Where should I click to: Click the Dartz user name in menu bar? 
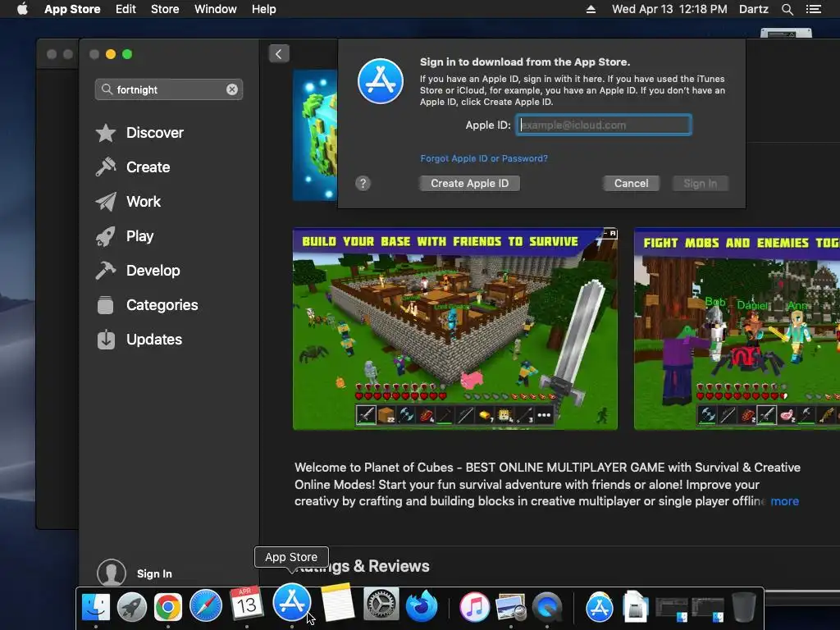coord(753,9)
